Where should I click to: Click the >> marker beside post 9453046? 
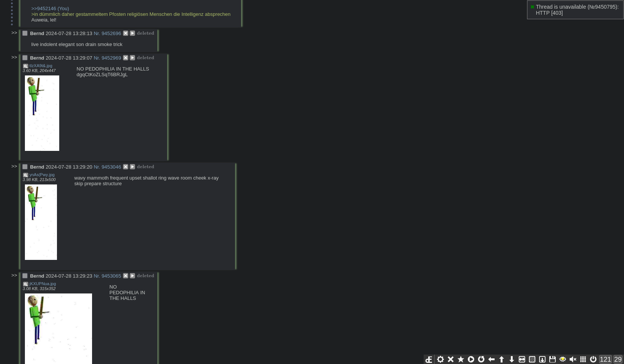click(14, 166)
